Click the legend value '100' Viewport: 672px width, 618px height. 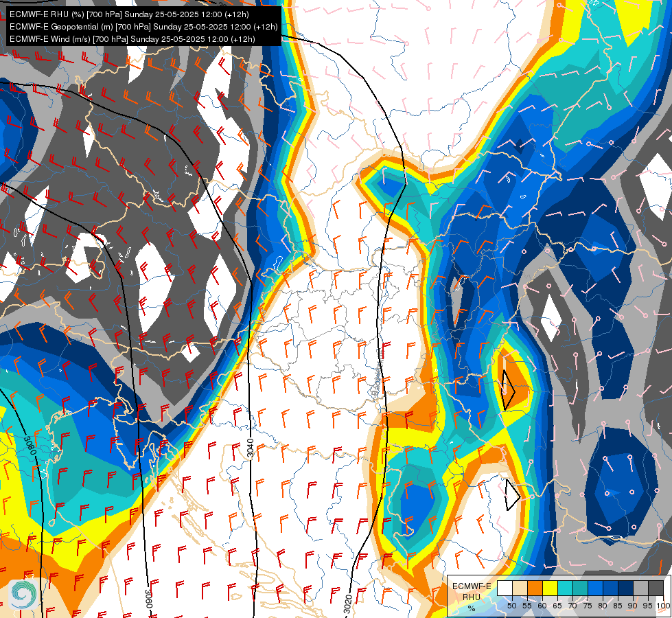coord(664,606)
